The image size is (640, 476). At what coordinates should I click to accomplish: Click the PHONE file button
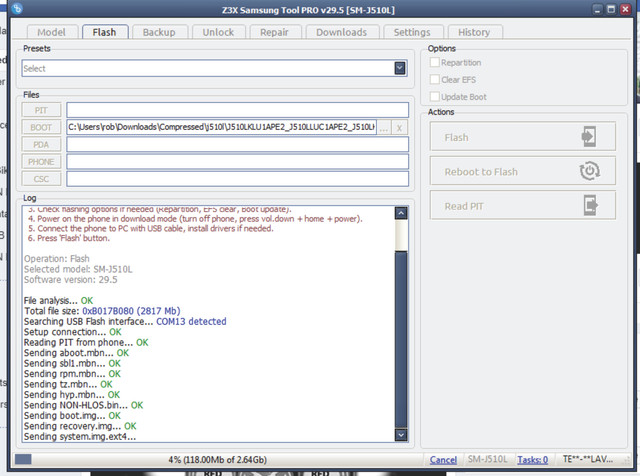coord(41,162)
